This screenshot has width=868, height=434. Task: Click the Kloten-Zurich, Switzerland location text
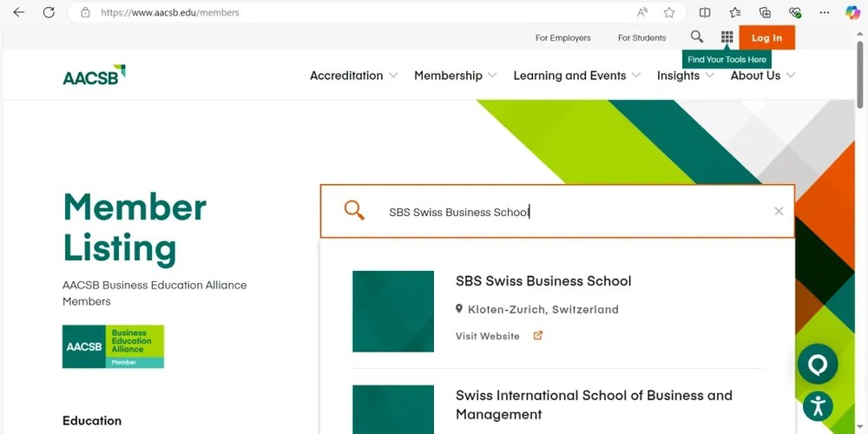click(x=543, y=310)
